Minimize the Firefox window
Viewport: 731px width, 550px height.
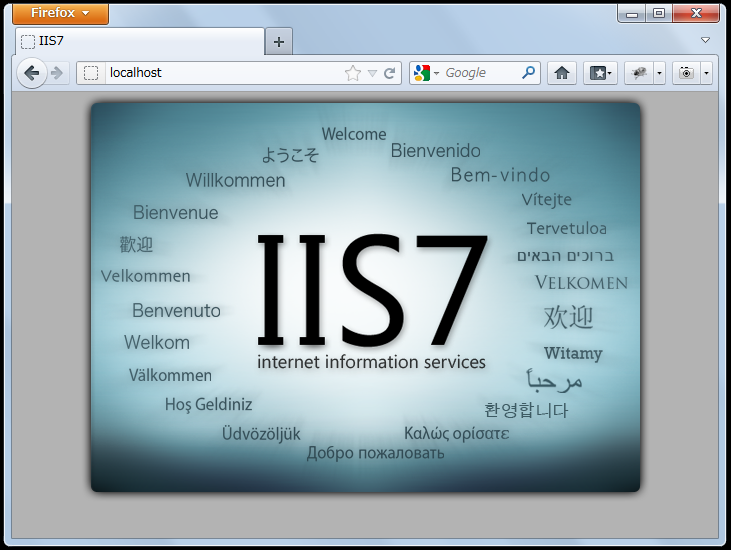pos(632,14)
